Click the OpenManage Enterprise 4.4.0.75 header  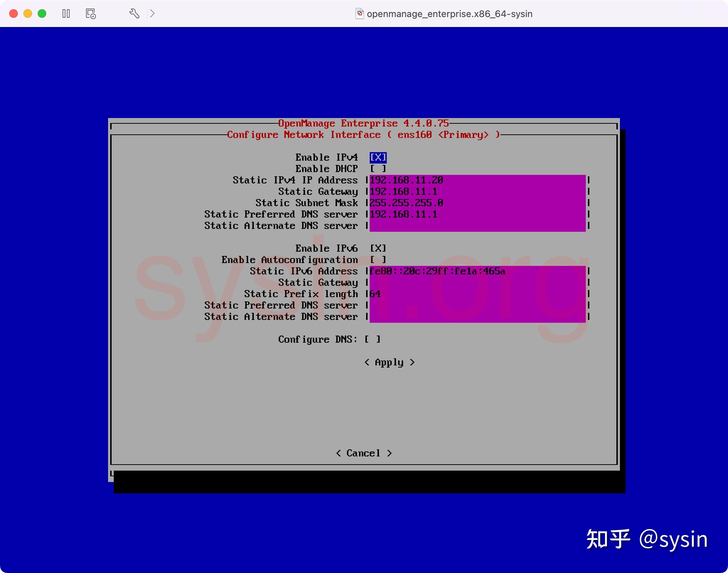(x=363, y=123)
